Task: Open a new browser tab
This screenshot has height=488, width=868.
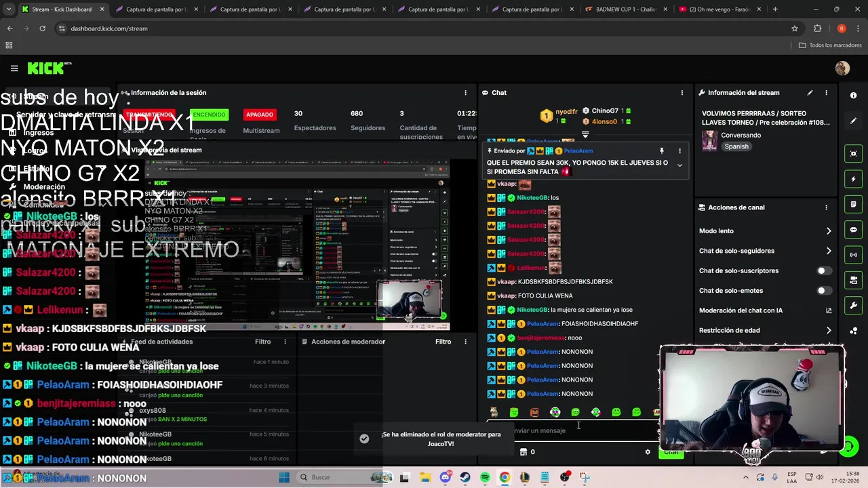Action: [x=775, y=9]
